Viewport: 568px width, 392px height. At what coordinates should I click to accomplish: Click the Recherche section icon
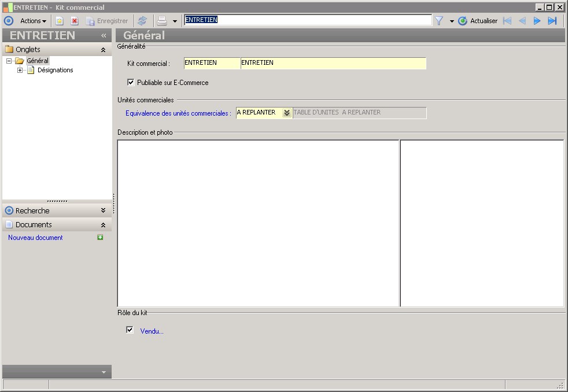point(9,210)
